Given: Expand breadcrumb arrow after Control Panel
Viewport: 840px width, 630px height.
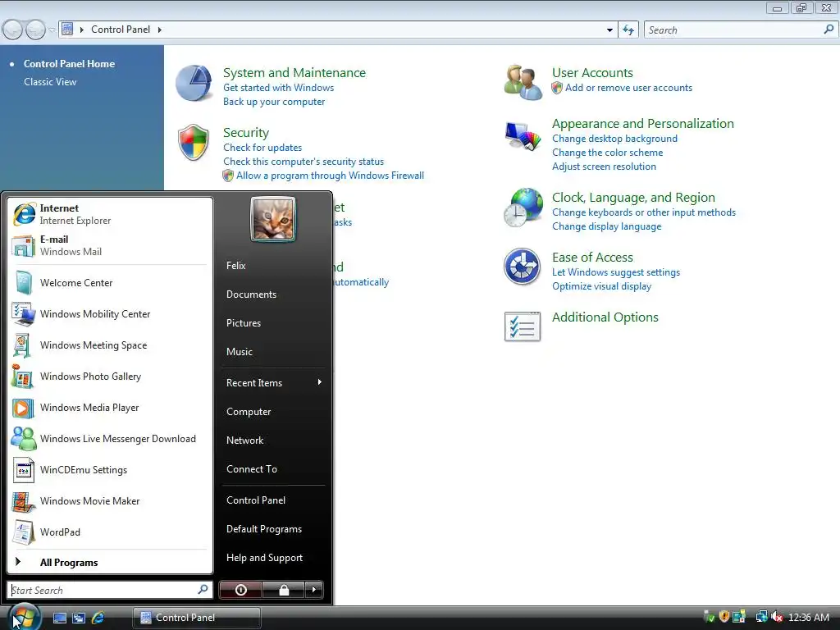Looking at the screenshot, I should 160,30.
